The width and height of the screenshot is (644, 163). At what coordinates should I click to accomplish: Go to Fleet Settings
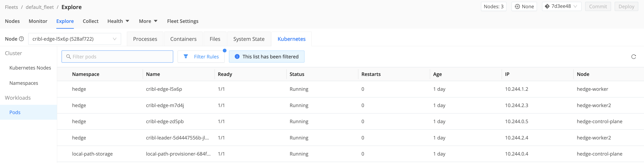183,21
